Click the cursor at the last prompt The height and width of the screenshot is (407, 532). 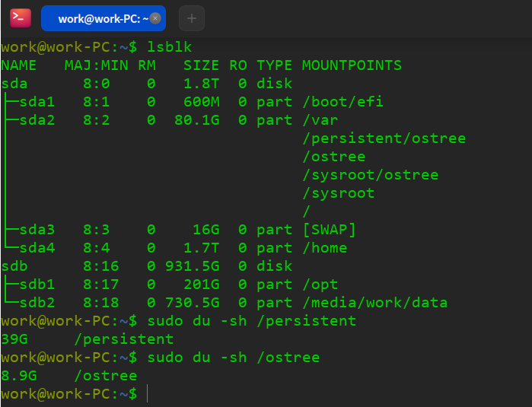[148, 394]
